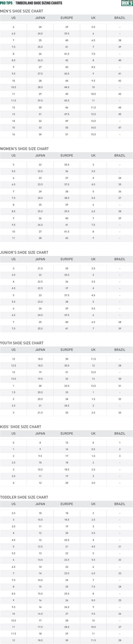Select Europe size 51 in Men's chart
This screenshot has height=644, width=133.
coord(67,135)
